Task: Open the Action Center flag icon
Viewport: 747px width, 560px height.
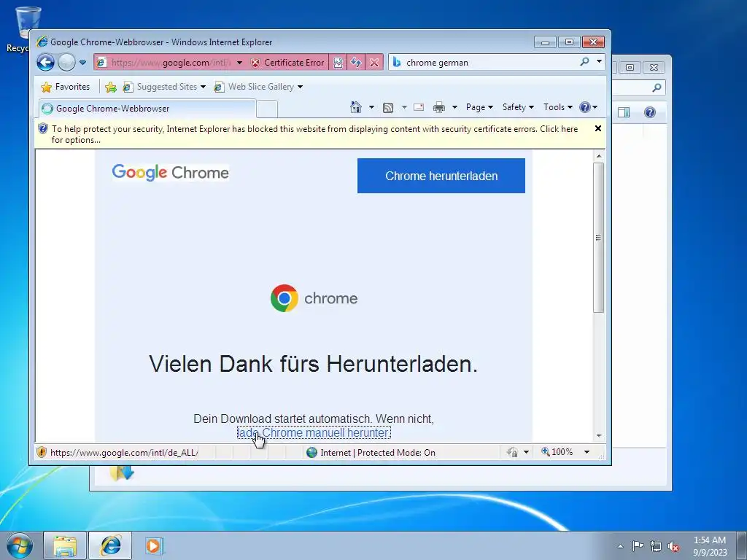Action: point(638,545)
